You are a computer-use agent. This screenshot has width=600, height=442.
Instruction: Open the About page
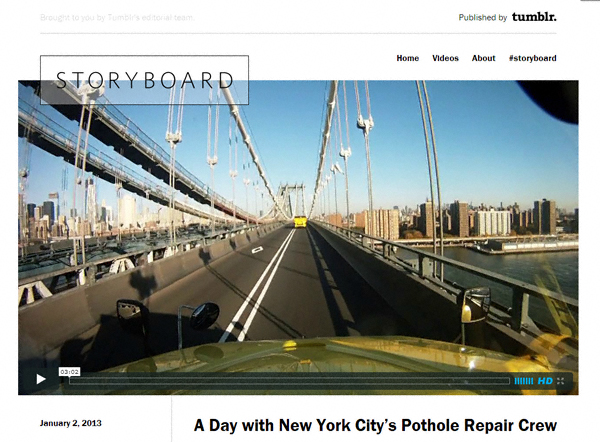pos(483,58)
